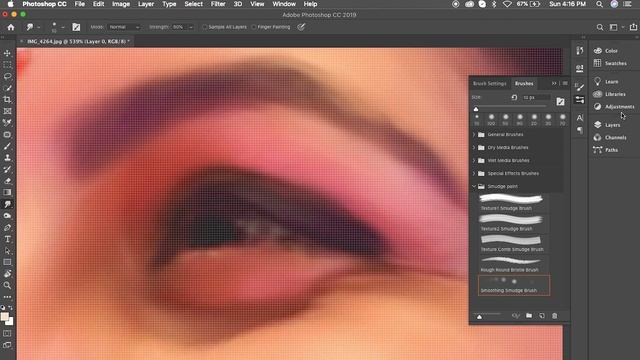640x360 pixels.
Task: Toggle pressure for size icon in options bar
Action: [301, 27]
